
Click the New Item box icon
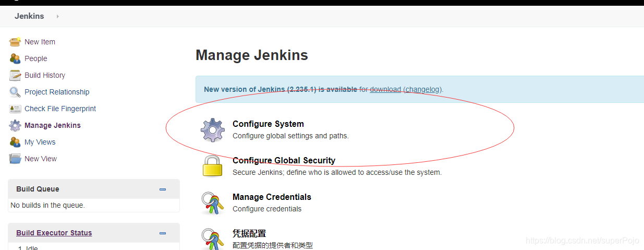[x=15, y=42]
